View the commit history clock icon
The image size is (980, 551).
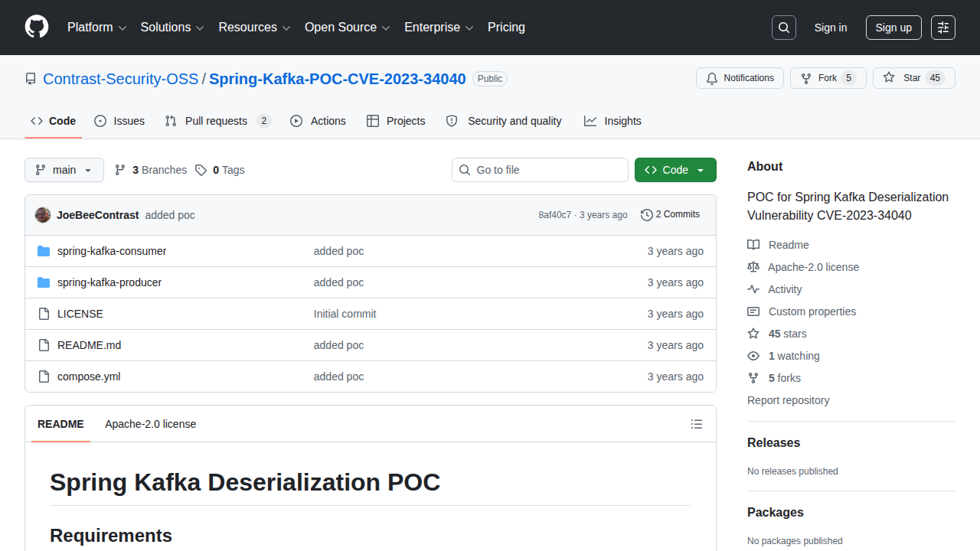(x=647, y=215)
